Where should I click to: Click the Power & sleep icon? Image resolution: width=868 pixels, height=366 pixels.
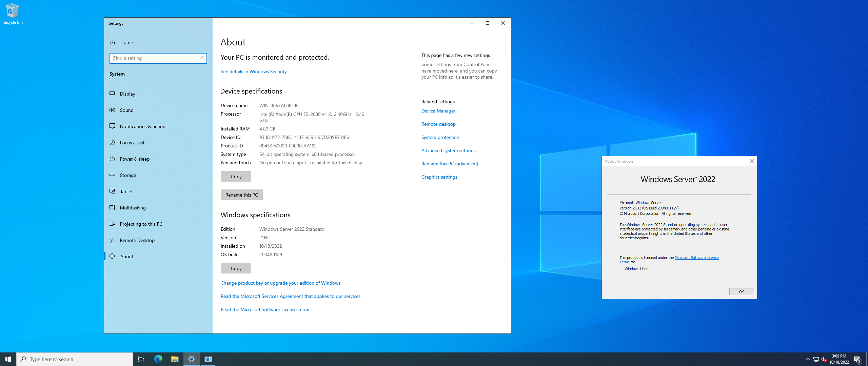pos(112,159)
